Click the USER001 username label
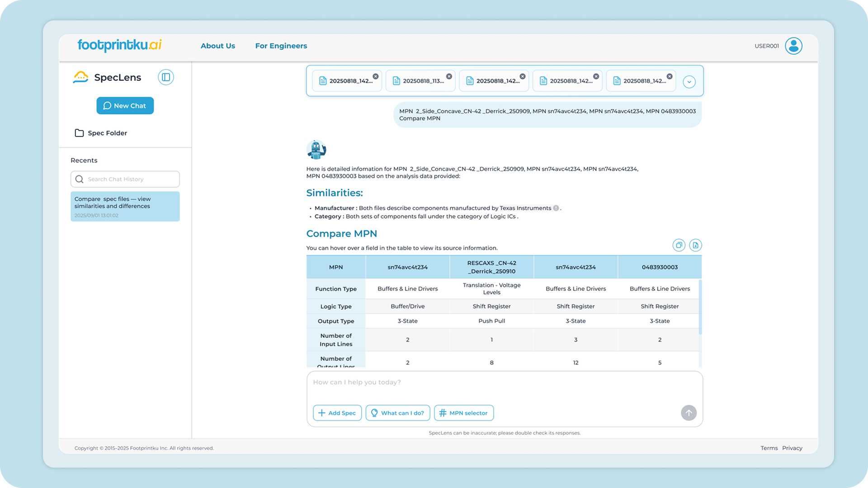Image resolution: width=868 pixels, height=488 pixels. [767, 46]
